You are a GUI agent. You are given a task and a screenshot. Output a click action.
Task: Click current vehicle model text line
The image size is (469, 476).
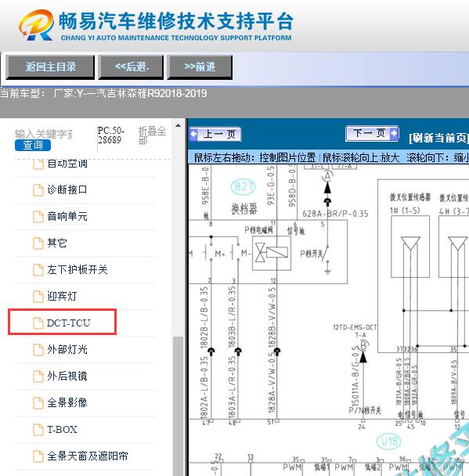(x=103, y=93)
